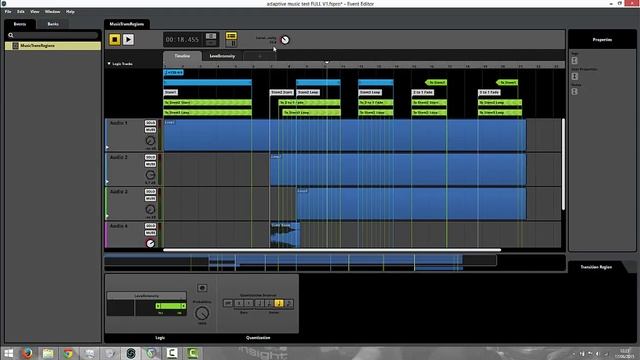Image resolution: width=640 pixels, height=360 pixels.
Task: Set quantization interval to off
Action: click(x=228, y=303)
